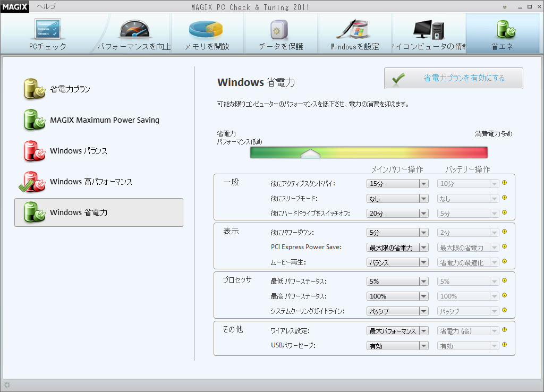The height and width of the screenshot is (392, 544).
Task: Open main power スリープモード なし dropdown
Action: pyautogui.click(x=397, y=199)
